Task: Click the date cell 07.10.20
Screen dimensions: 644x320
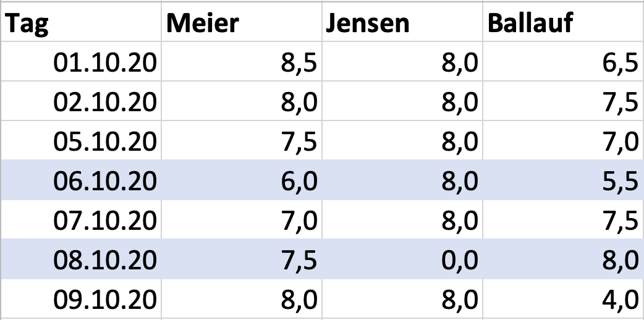Action: tap(81, 219)
